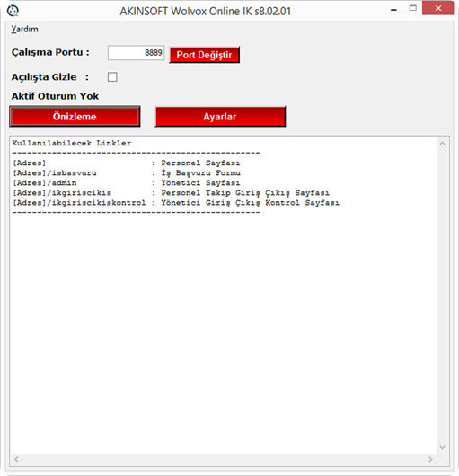Click the 'Aktif Oturum Yok' status label
The width and height of the screenshot is (459, 476).
[55, 96]
